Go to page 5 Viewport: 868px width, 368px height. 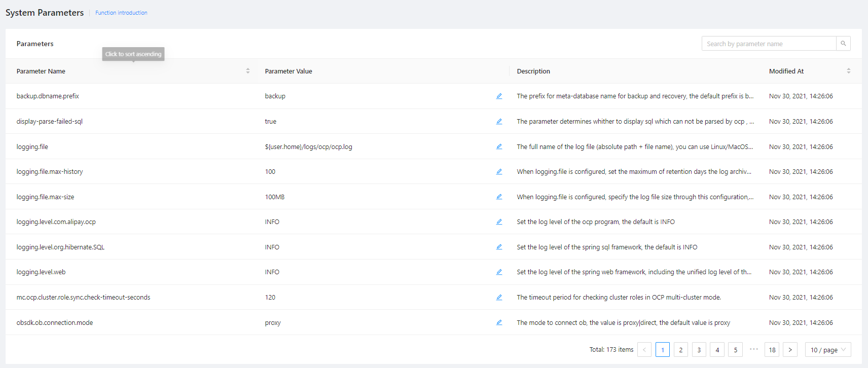735,350
